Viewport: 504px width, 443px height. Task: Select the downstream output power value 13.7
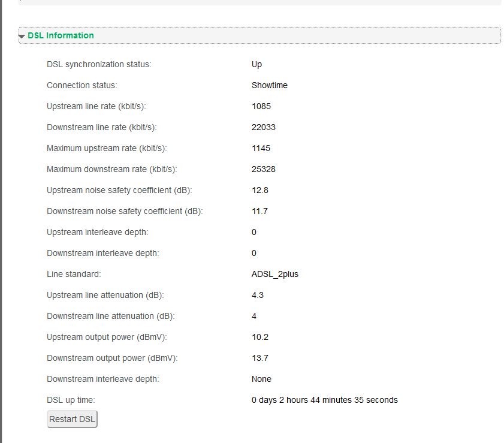(x=259, y=358)
